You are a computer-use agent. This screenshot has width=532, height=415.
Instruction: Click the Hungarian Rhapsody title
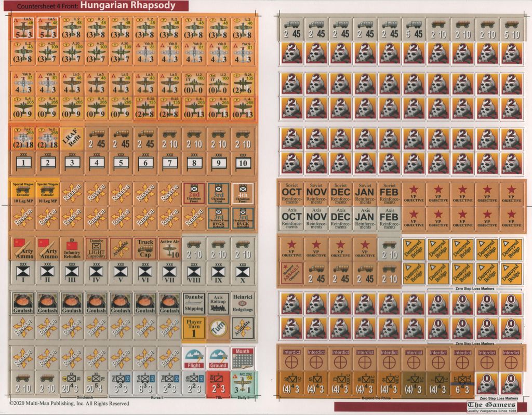(128, 5)
